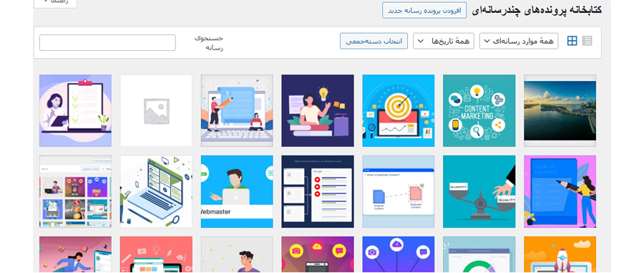Select the Content Marketing thumbnail

tap(479, 110)
